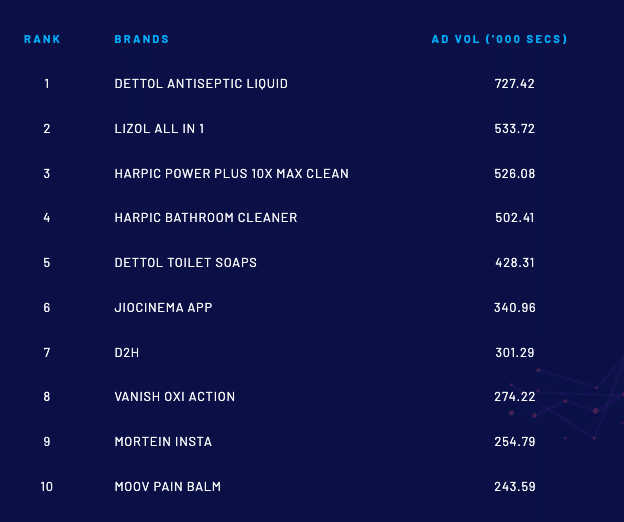Click HARPIC POWER PLUS 10X MAX CLEAN

click(x=231, y=174)
